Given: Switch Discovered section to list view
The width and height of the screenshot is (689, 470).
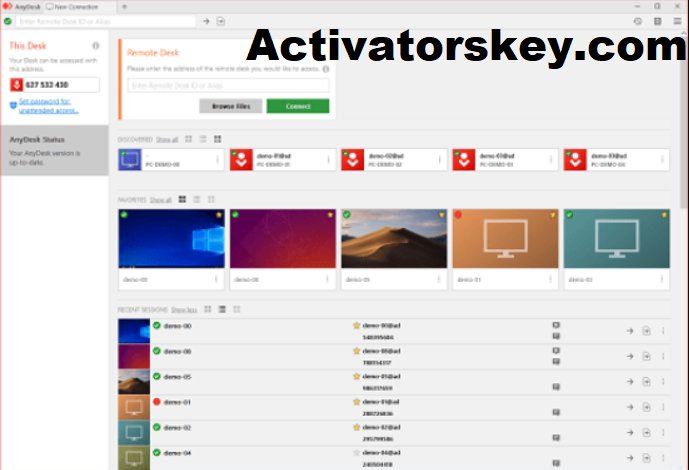Looking at the screenshot, I should (x=203, y=139).
